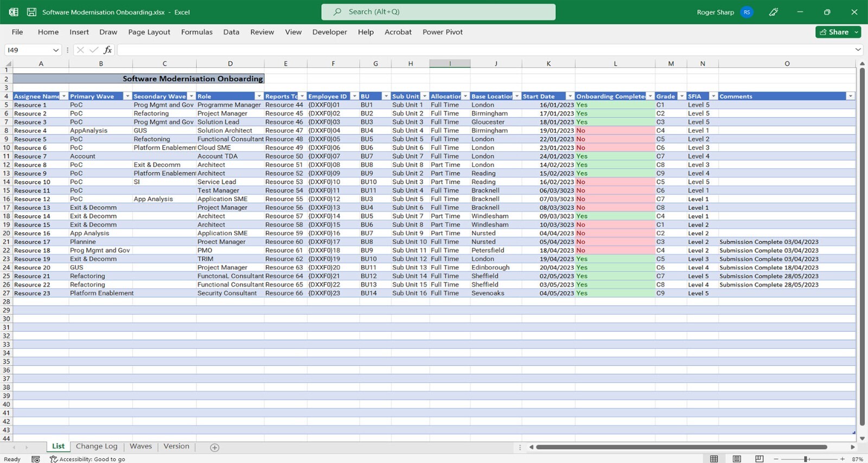Click Accessibility: Good to go status
The image size is (868, 463).
click(87, 459)
